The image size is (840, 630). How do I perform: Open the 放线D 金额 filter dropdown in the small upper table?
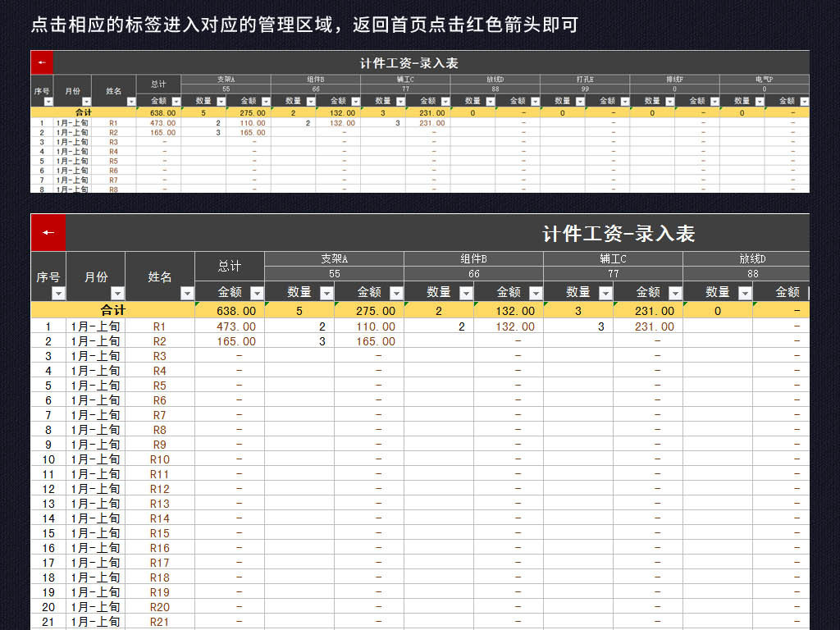point(535,101)
